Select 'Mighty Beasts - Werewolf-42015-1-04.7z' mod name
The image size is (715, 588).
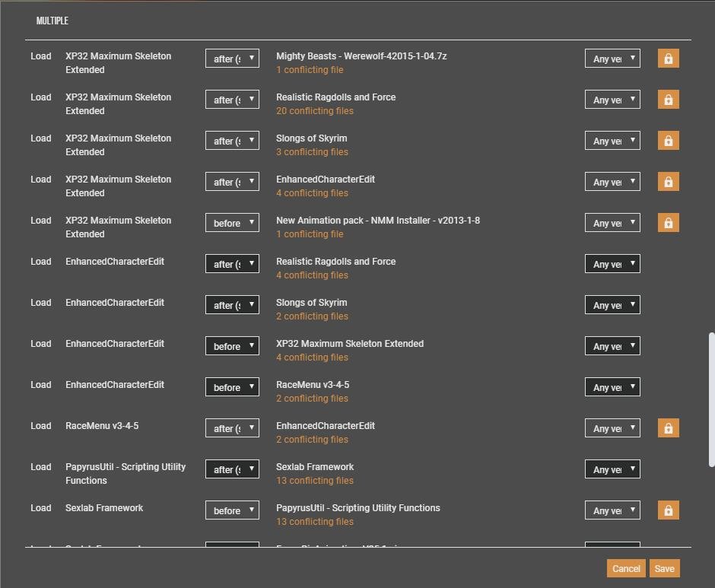(361, 56)
